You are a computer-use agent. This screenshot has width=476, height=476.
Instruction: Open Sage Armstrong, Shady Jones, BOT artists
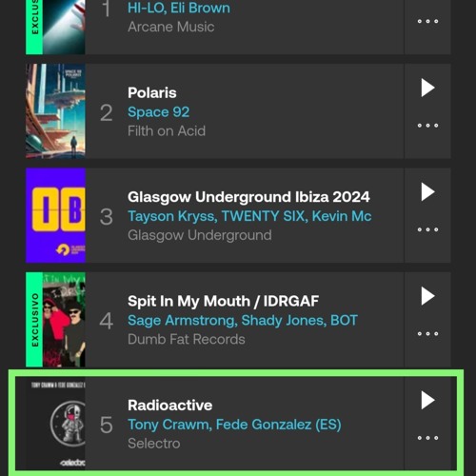[x=243, y=320]
